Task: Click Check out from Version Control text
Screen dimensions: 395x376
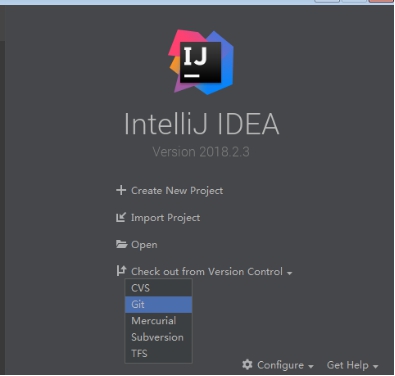Action: point(207,271)
